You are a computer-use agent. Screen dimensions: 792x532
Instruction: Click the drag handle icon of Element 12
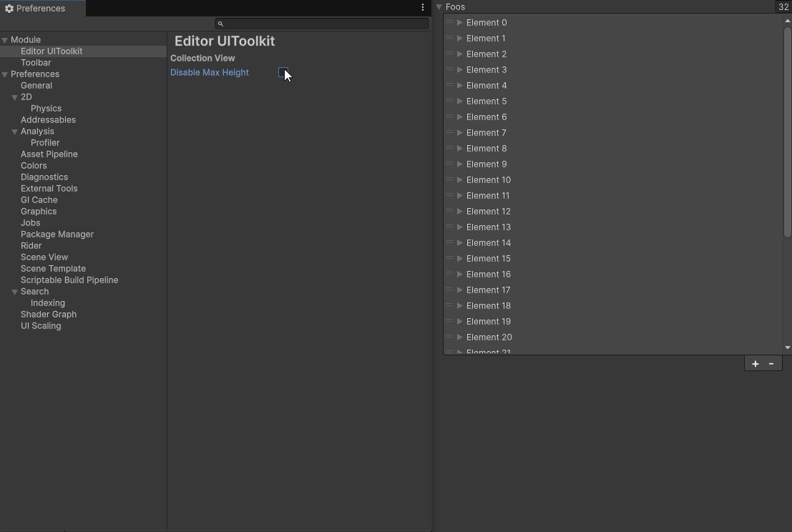coord(449,211)
